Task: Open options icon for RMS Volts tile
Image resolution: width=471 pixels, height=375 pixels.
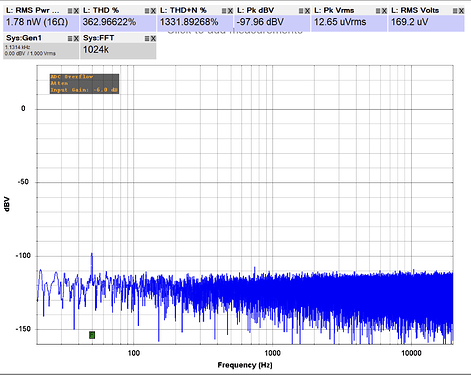Action: coord(455,11)
